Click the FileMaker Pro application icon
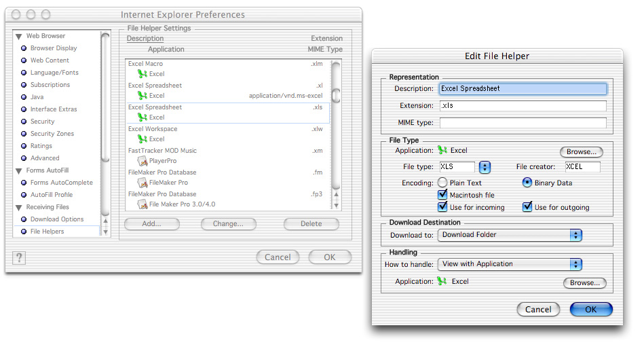The width and height of the screenshot is (644, 349). pyautogui.click(x=142, y=182)
